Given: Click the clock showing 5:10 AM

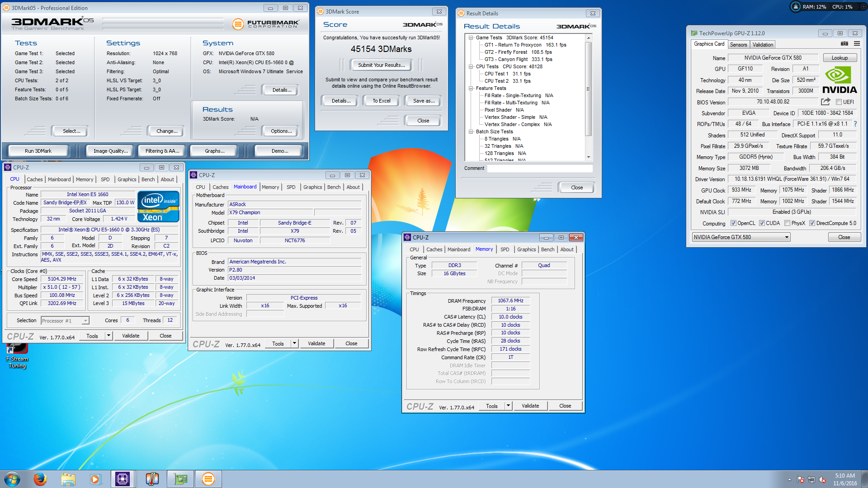Looking at the screenshot, I should [x=844, y=476].
